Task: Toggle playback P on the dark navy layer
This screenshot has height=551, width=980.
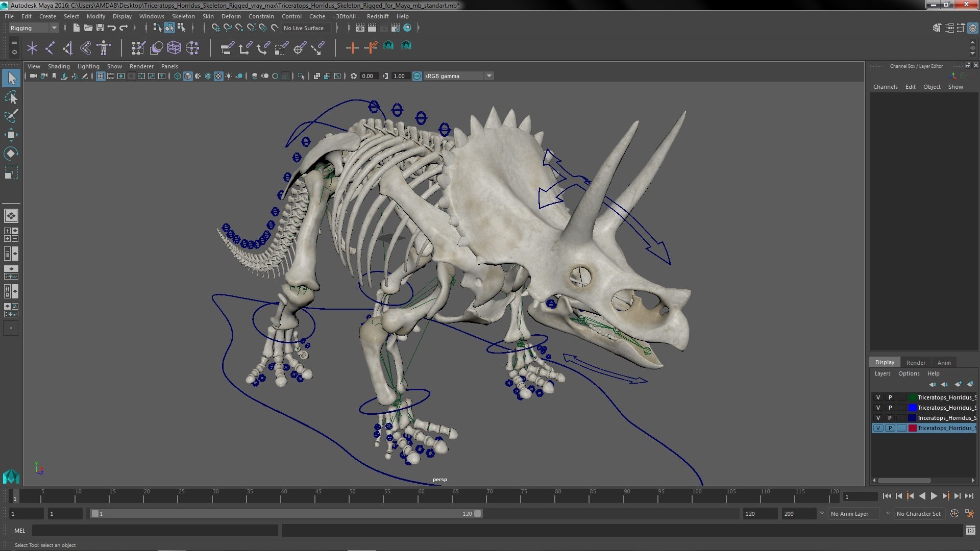Action: 890,418
